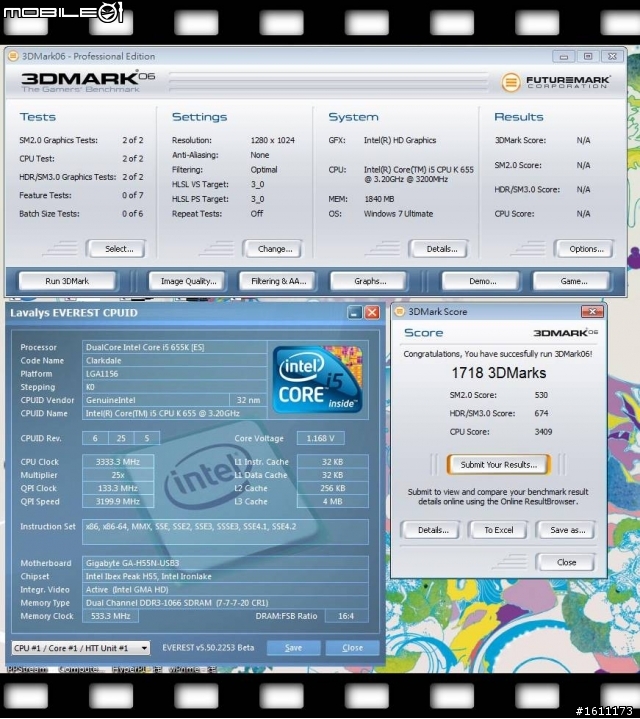Viewport: 640px width, 719px height.
Task: Click the Futuremark Corporation logo icon
Action: [x=511, y=83]
